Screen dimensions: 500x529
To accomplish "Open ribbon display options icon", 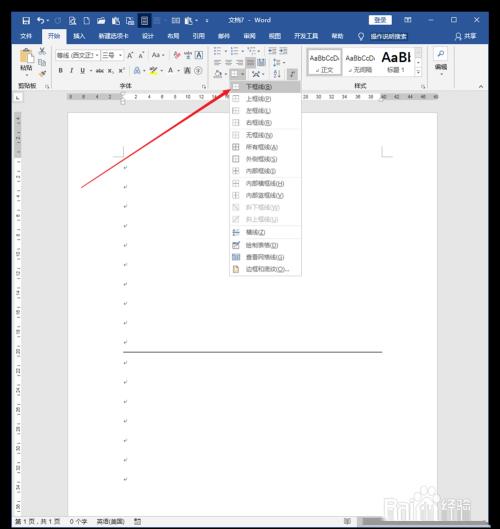I will [408, 20].
